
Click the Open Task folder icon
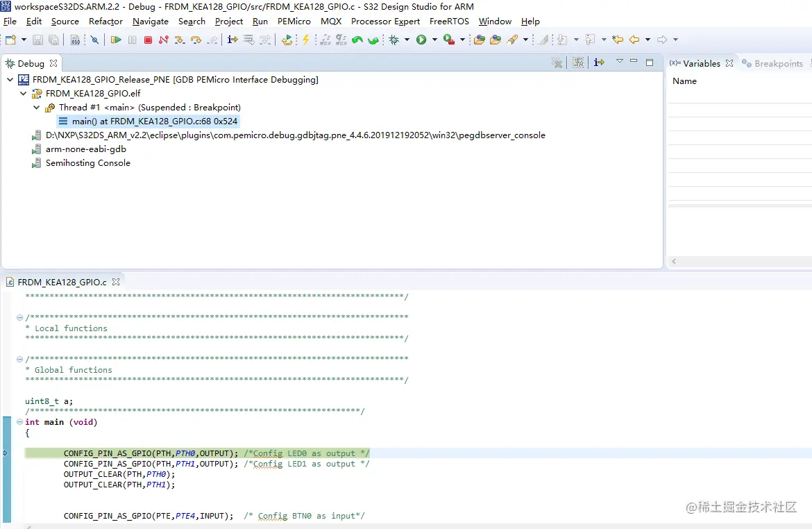496,40
